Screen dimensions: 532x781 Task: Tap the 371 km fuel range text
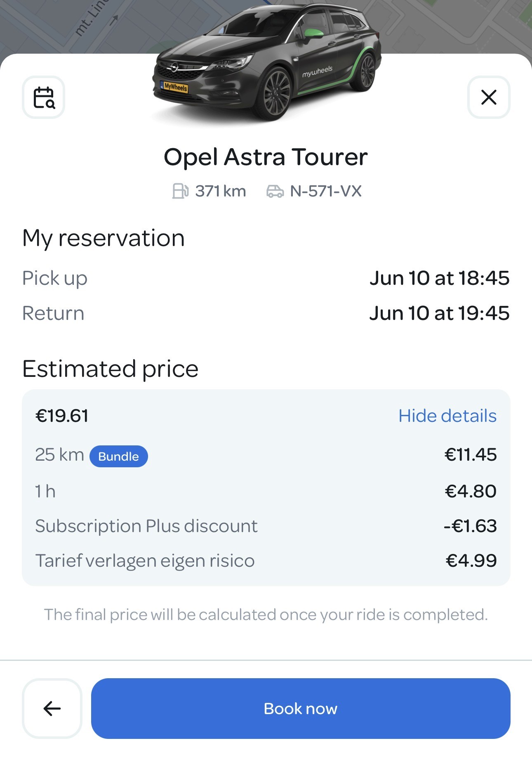[x=221, y=191]
